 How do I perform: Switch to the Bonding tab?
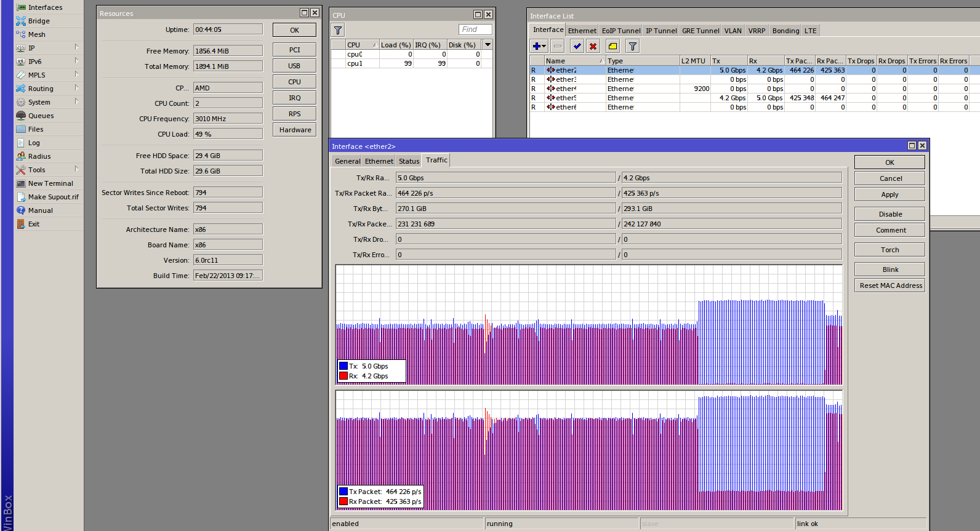tap(785, 31)
